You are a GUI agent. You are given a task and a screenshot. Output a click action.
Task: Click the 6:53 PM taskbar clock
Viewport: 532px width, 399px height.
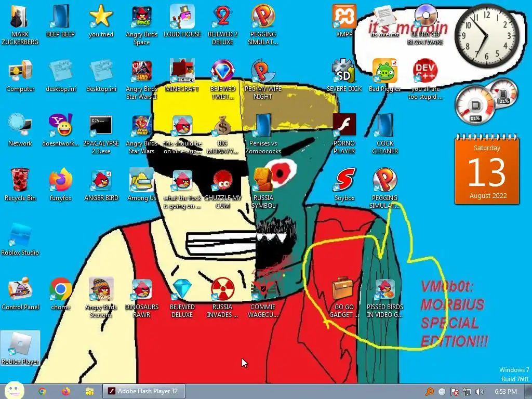click(x=506, y=392)
